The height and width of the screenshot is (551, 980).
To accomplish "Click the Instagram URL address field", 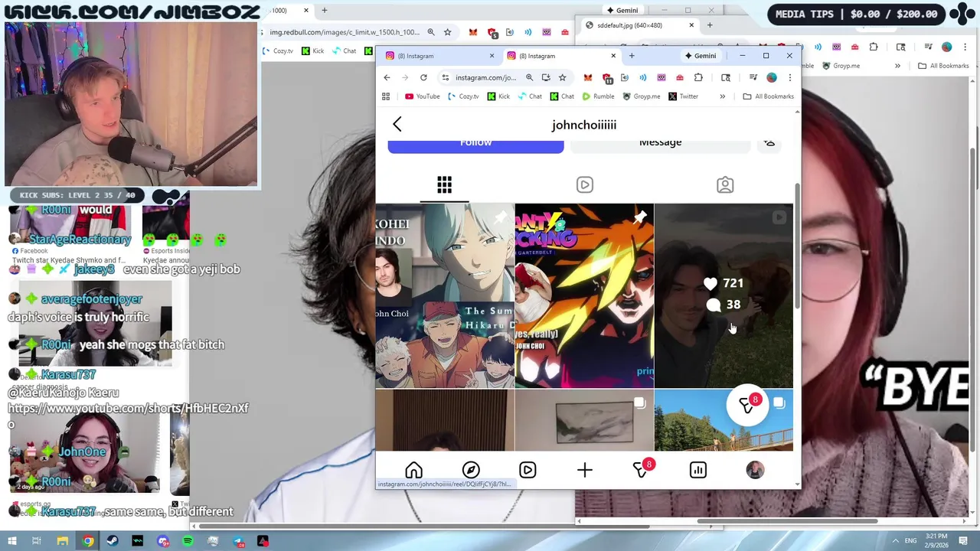I will coord(485,77).
